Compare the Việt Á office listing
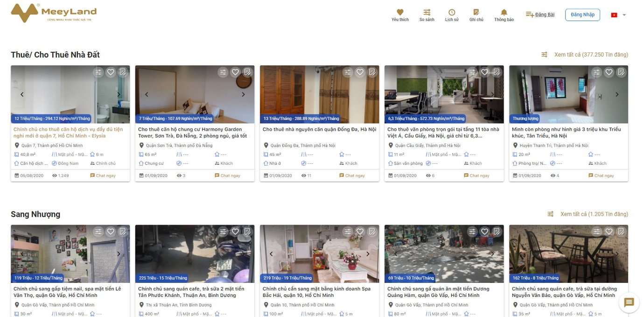Image resolution: width=644 pixels, height=317 pixels. 472,72
